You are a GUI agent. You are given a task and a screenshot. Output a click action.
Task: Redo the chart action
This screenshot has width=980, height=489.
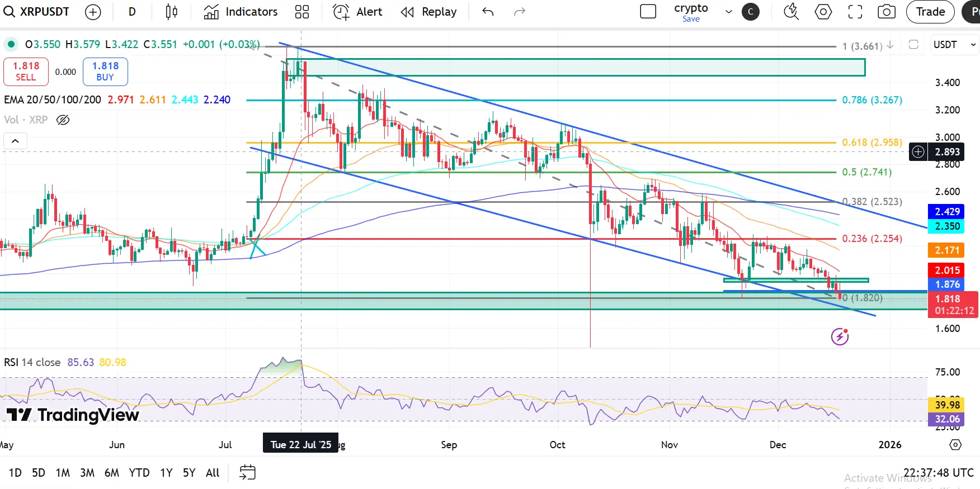pyautogui.click(x=520, y=12)
